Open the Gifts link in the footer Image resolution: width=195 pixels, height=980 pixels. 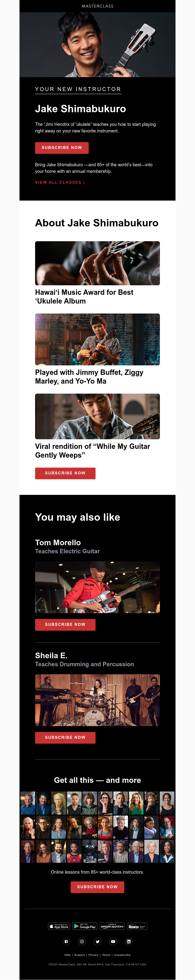[67, 954]
